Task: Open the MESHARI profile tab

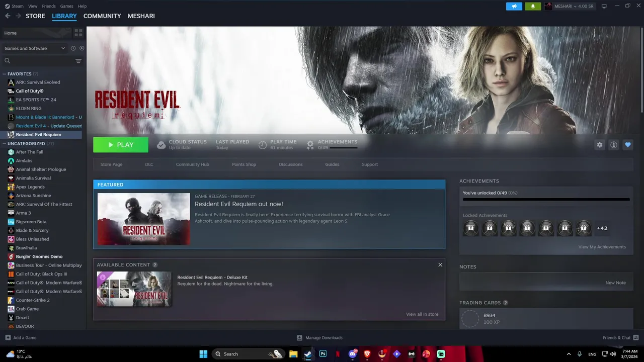Action: (141, 16)
